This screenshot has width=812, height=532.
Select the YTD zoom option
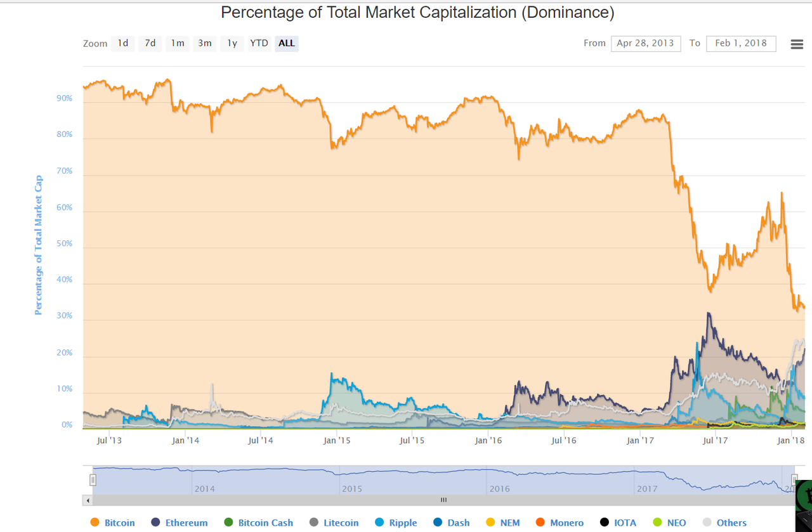259,43
